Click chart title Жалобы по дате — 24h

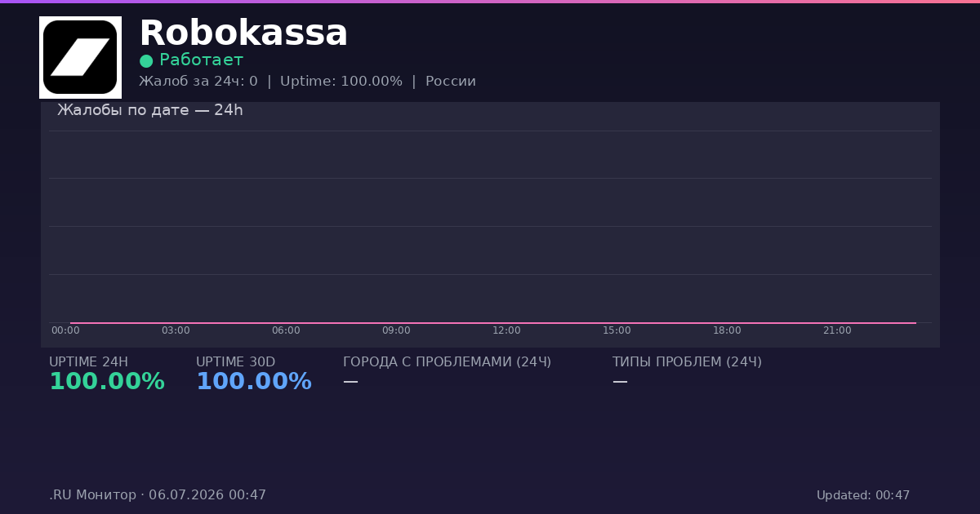coord(150,110)
